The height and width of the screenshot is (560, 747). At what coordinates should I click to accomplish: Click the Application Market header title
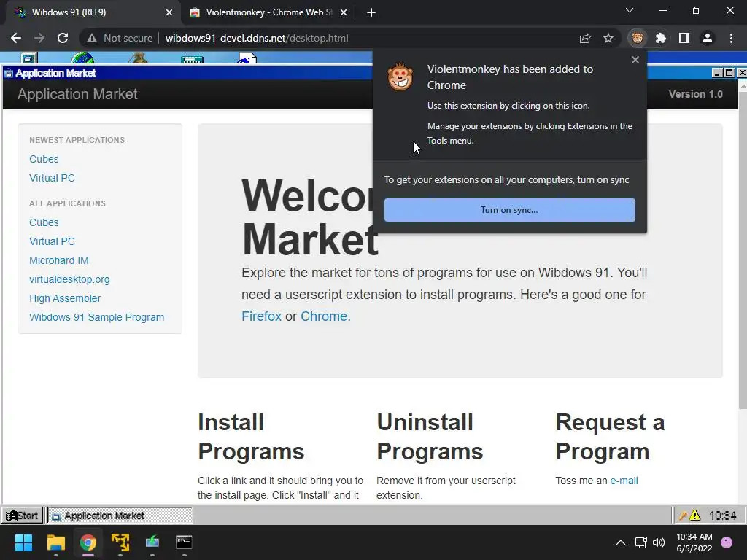[x=77, y=94]
